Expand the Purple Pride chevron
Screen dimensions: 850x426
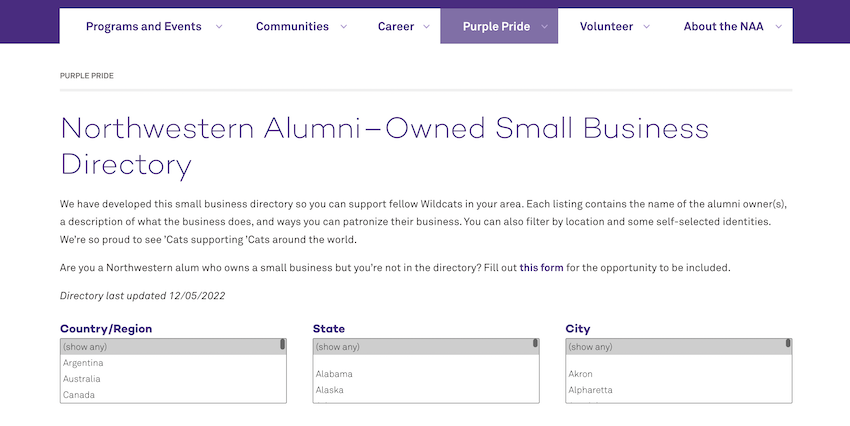click(x=544, y=27)
